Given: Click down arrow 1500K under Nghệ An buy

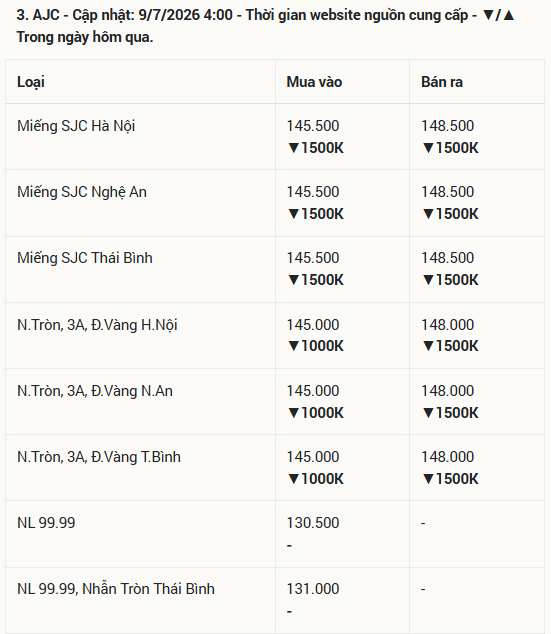Looking at the screenshot, I should click(316, 214).
